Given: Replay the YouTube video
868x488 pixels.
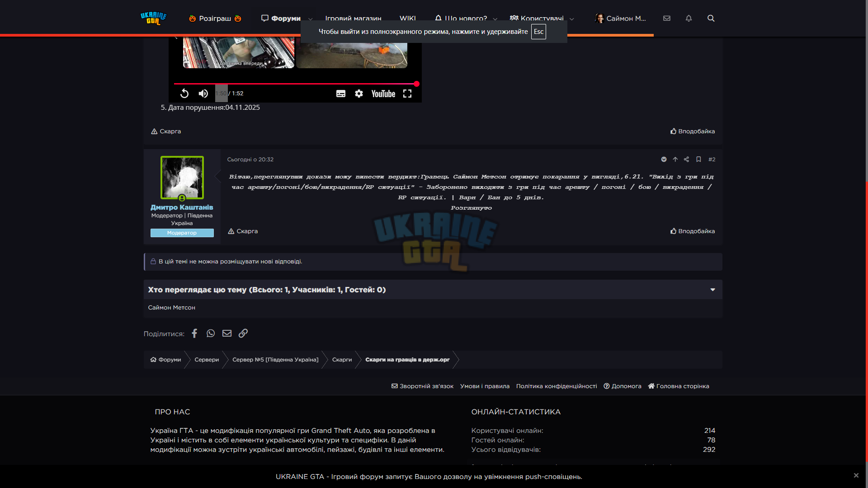Looking at the screenshot, I should pos(184,94).
